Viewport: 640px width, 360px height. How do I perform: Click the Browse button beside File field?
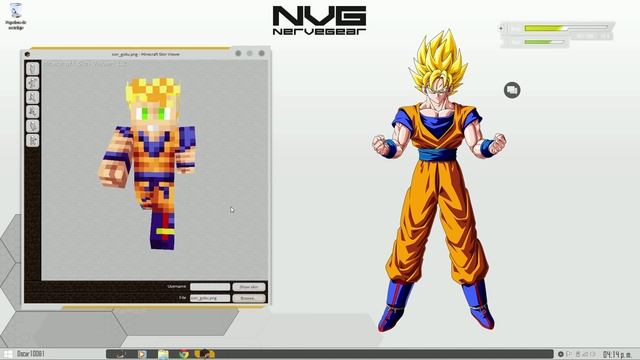pos(249,298)
